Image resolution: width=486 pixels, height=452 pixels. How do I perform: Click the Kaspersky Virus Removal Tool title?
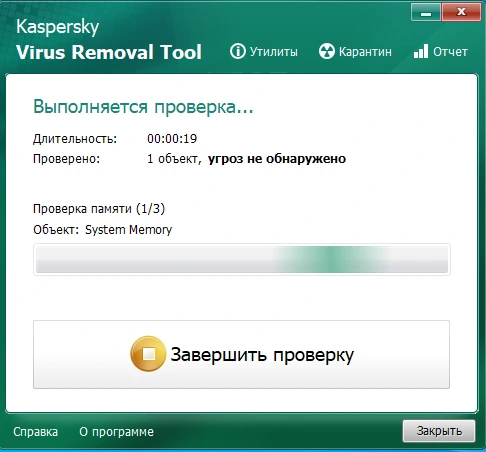click(109, 39)
